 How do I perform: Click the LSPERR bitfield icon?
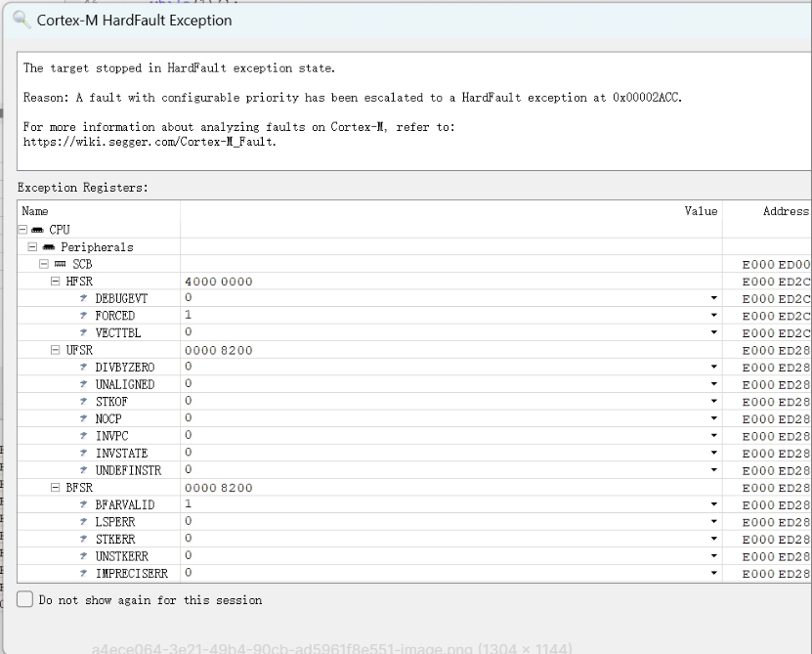click(84, 521)
